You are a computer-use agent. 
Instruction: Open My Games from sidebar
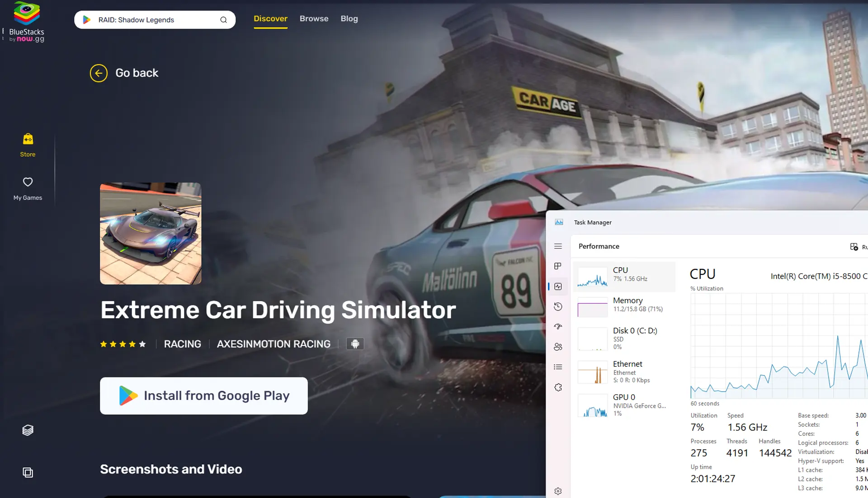click(x=28, y=188)
